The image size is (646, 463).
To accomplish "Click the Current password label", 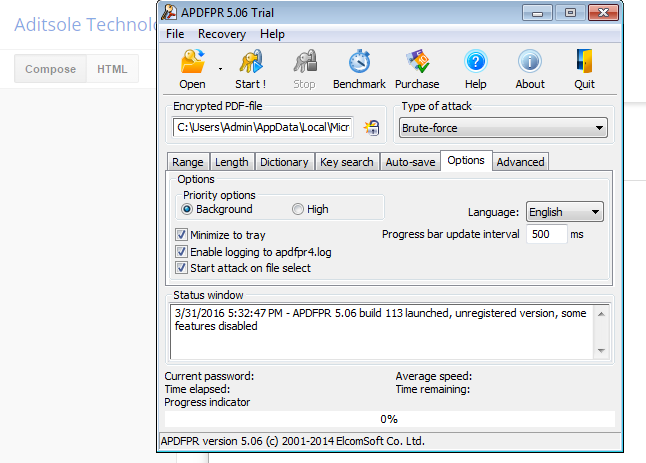I will [209, 376].
